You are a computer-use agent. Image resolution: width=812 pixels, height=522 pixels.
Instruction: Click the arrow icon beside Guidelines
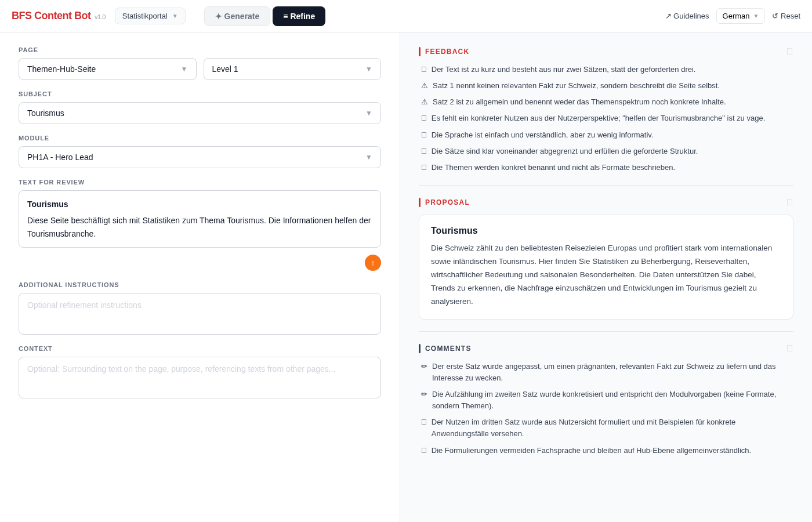[x=668, y=16]
